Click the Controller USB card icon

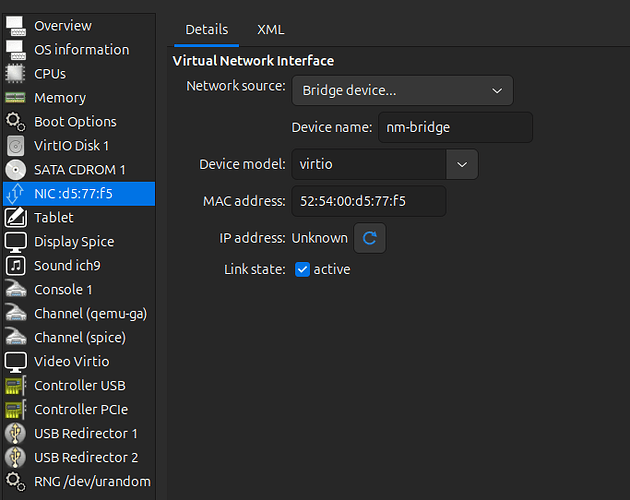click(16, 385)
